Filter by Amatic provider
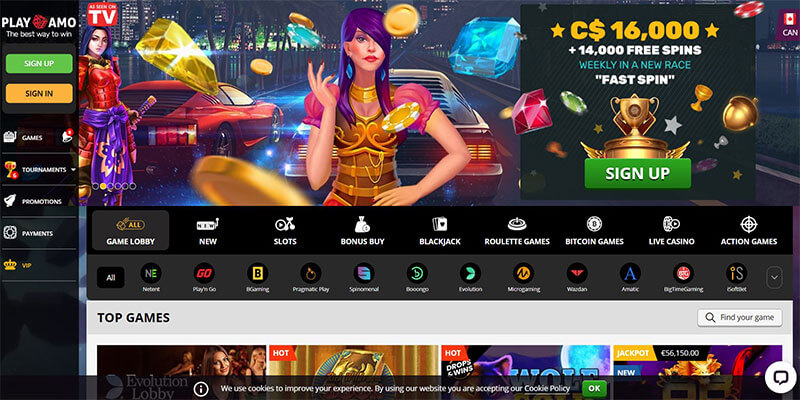The image size is (800, 400). point(630,278)
